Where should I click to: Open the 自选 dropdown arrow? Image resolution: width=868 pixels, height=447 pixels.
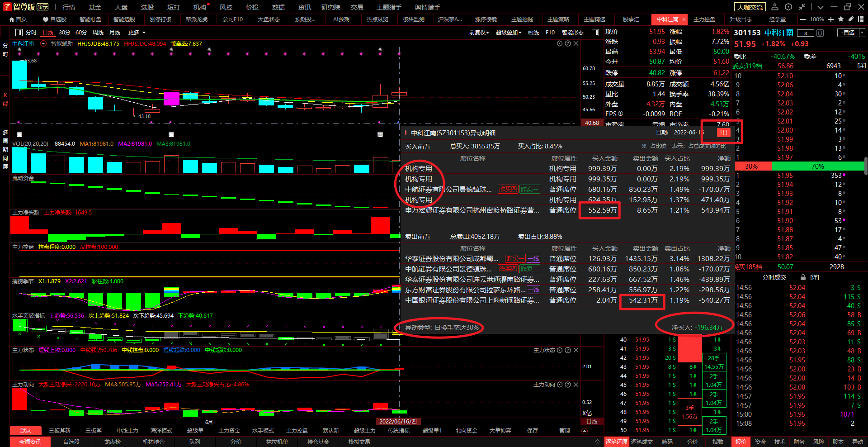click(x=862, y=33)
